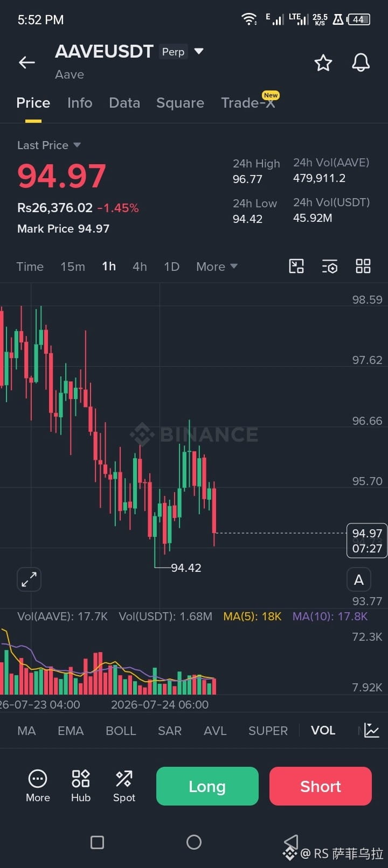Tap the -1.45% change value
388x868 pixels.
tap(118, 208)
